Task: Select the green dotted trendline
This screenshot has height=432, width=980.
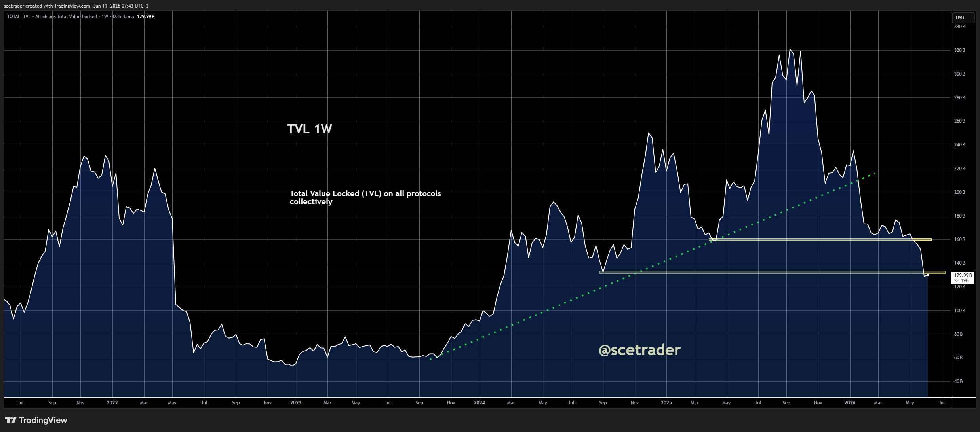Action: 653,266
